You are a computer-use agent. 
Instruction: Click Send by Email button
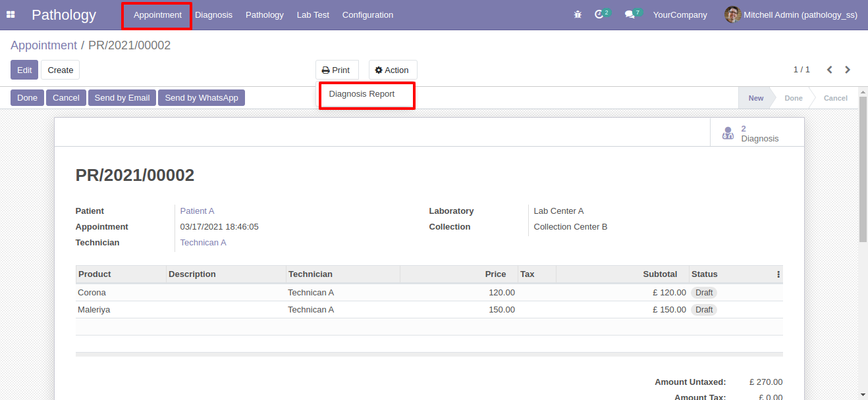click(x=122, y=97)
